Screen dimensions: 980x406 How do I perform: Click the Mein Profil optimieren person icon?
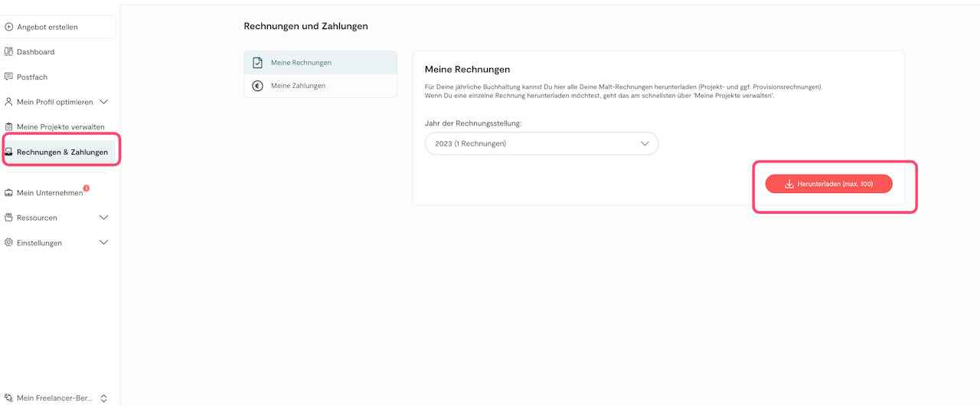point(9,102)
